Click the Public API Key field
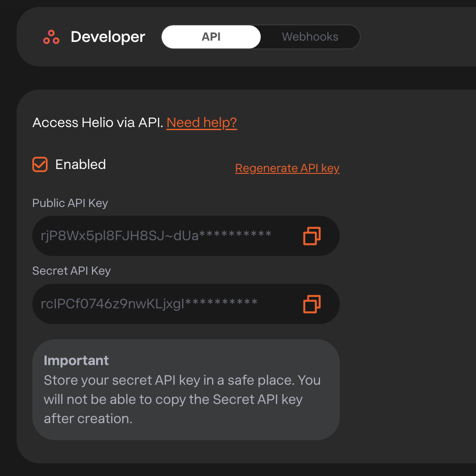476x476 pixels. tap(186, 236)
